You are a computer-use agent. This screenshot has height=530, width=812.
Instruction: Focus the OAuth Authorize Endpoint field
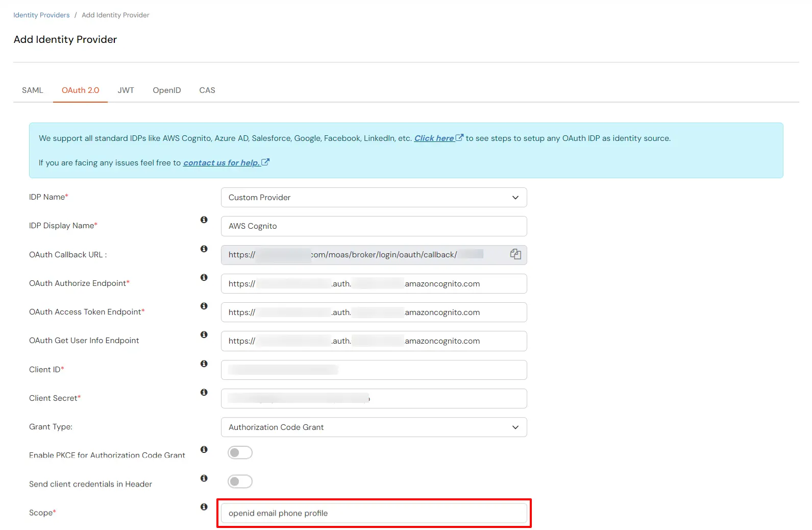(x=374, y=284)
